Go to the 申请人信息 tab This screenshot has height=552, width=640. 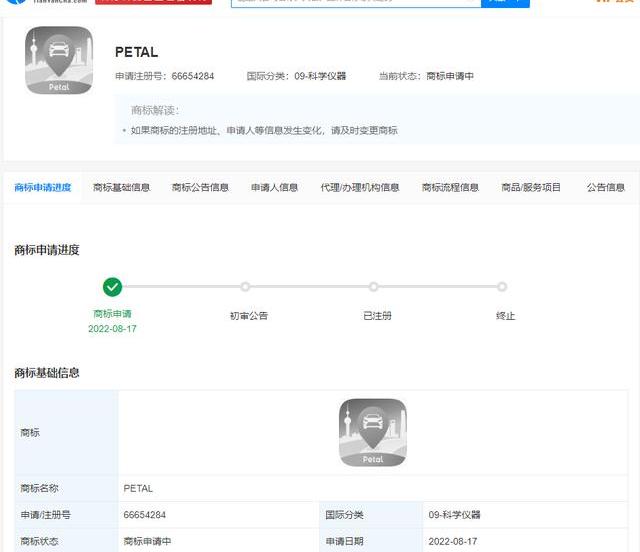pos(274,187)
